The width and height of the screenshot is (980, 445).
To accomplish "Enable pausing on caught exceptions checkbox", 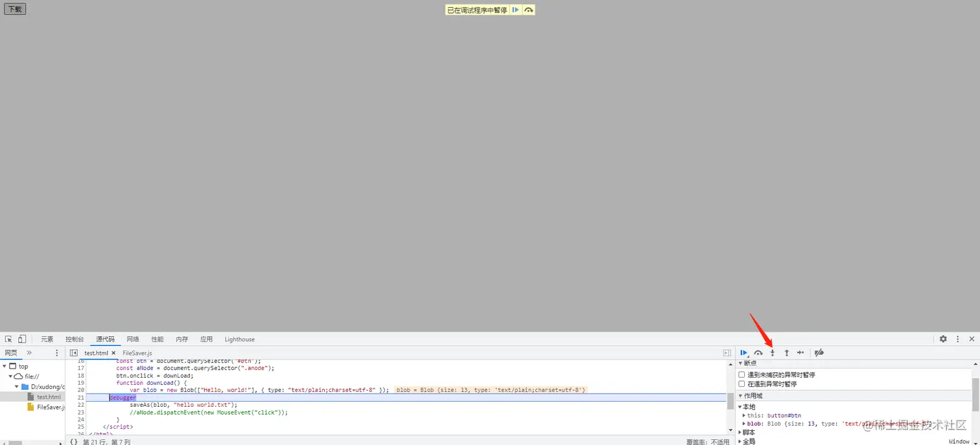I will (x=741, y=383).
